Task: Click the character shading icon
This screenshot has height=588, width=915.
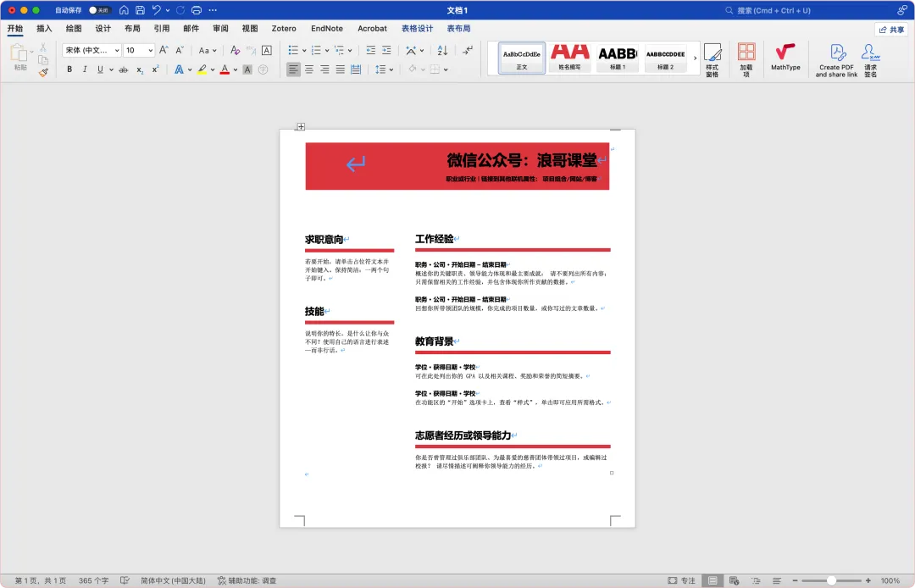Action: [x=247, y=69]
